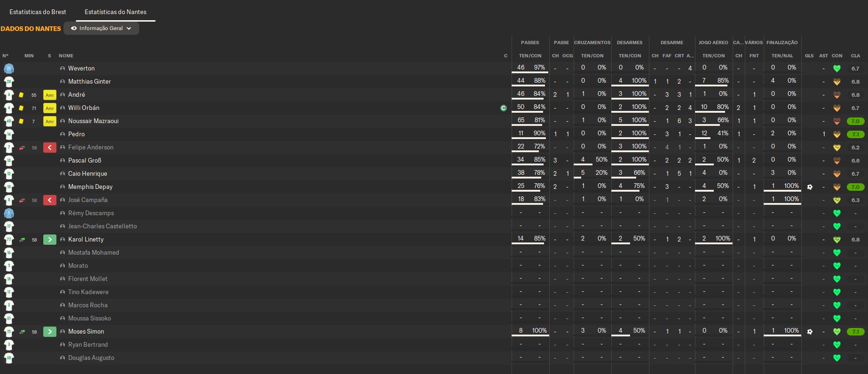
Task: Sort by CON condition column
Action: (x=837, y=55)
